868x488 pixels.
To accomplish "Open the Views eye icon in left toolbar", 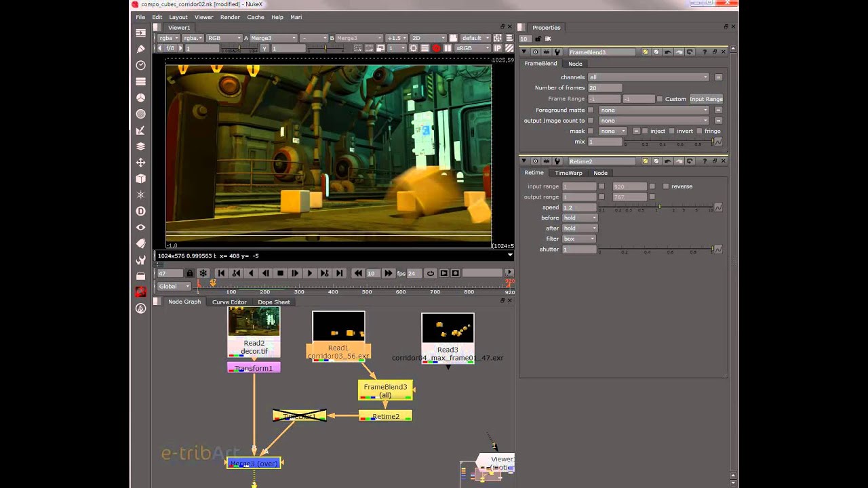I will coord(140,227).
